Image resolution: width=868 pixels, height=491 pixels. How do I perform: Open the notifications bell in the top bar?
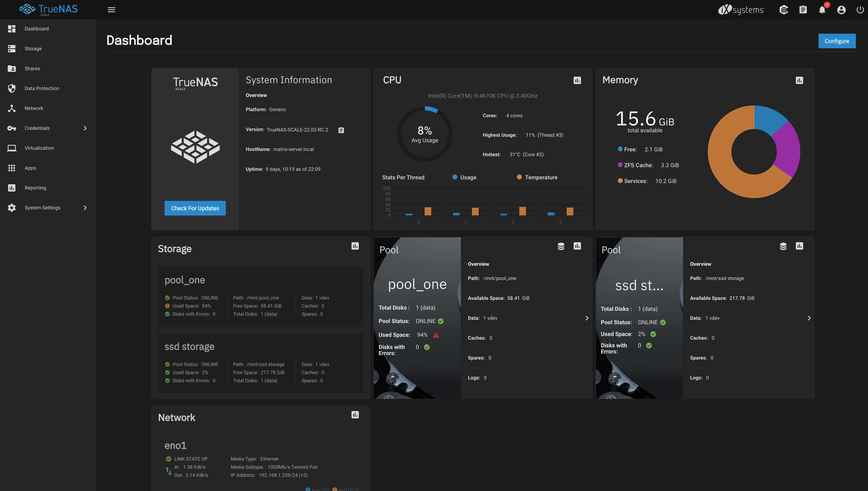[x=822, y=10]
